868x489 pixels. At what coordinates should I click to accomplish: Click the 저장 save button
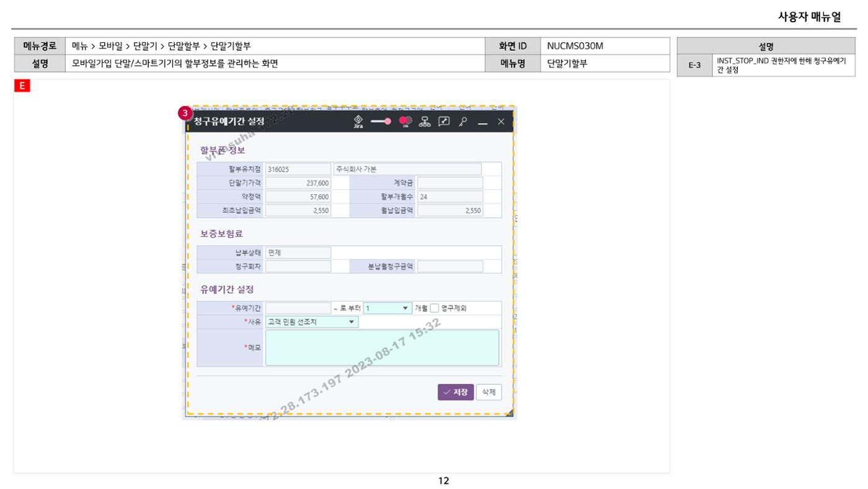click(456, 392)
